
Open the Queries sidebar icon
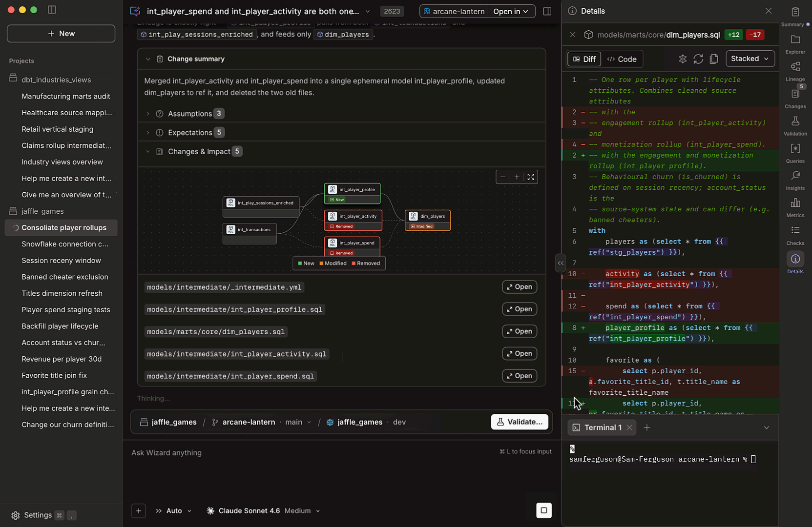[x=795, y=148]
